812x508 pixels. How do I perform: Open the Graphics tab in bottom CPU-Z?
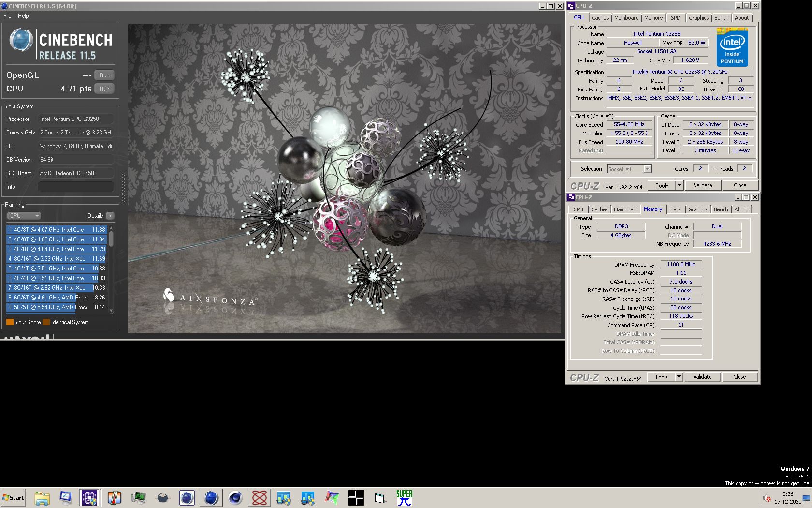point(698,209)
